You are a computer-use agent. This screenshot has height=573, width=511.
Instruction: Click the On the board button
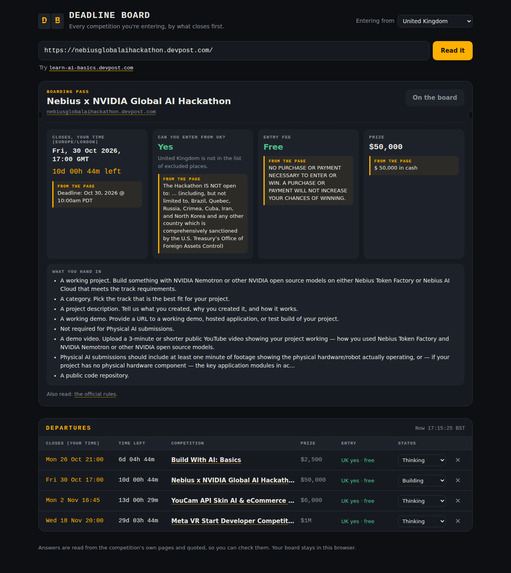click(435, 98)
